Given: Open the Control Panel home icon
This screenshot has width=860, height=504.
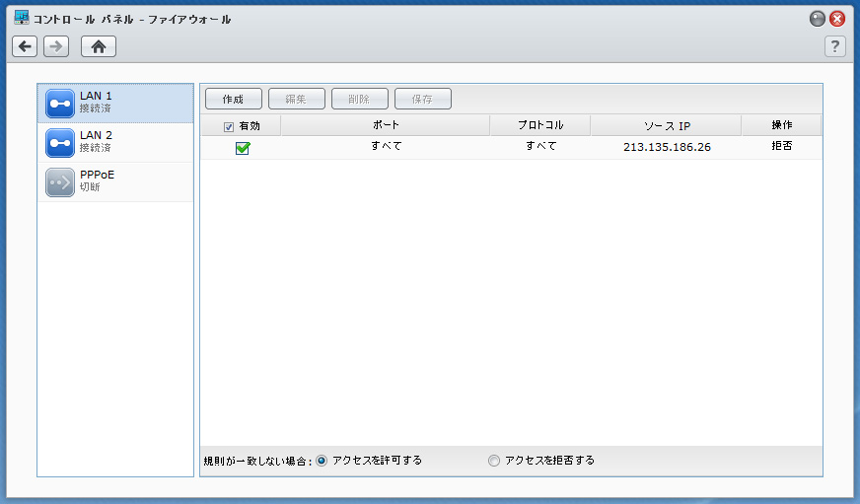Looking at the screenshot, I should click(99, 46).
